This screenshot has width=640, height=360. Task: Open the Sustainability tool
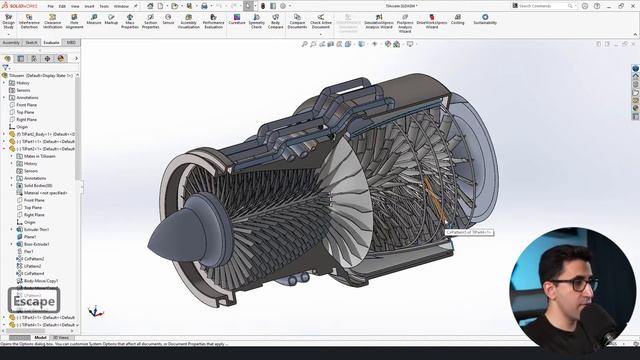click(x=485, y=19)
